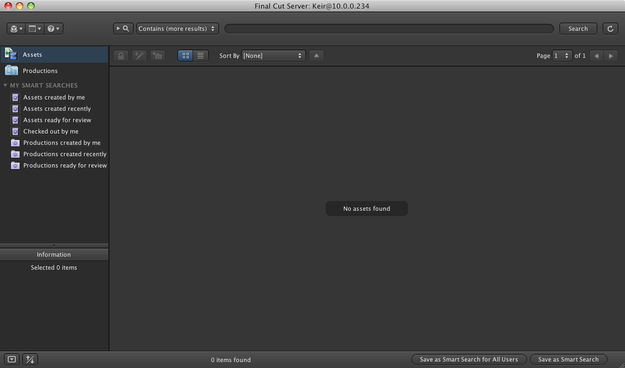Select Assets in the sidebar
The width and height of the screenshot is (625, 368).
(x=54, y=55)
